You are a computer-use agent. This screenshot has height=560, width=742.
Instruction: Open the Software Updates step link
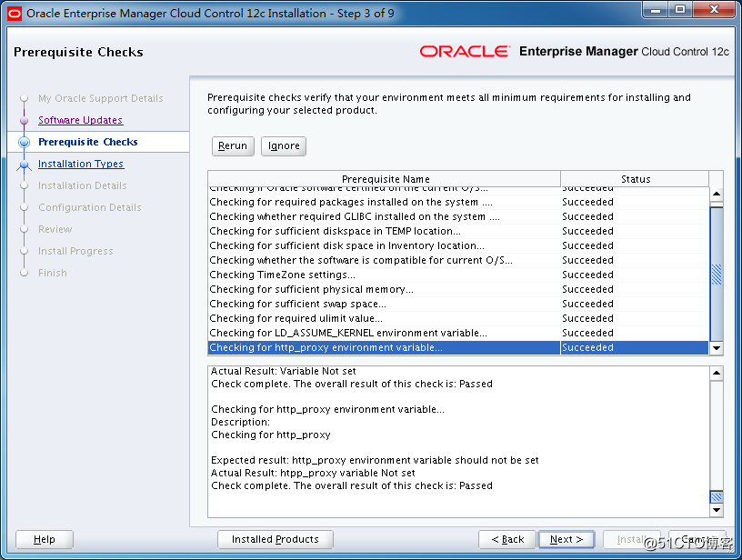(x=80, y=120)
